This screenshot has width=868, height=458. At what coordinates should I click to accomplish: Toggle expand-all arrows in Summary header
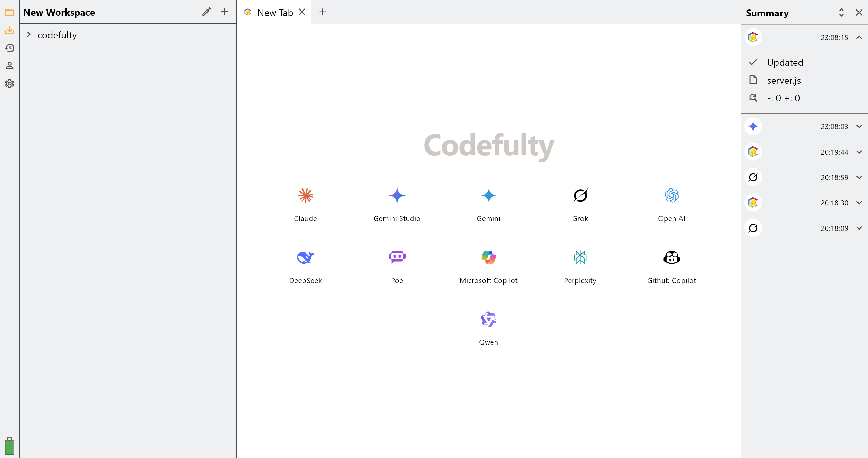(x=841, y=13)
